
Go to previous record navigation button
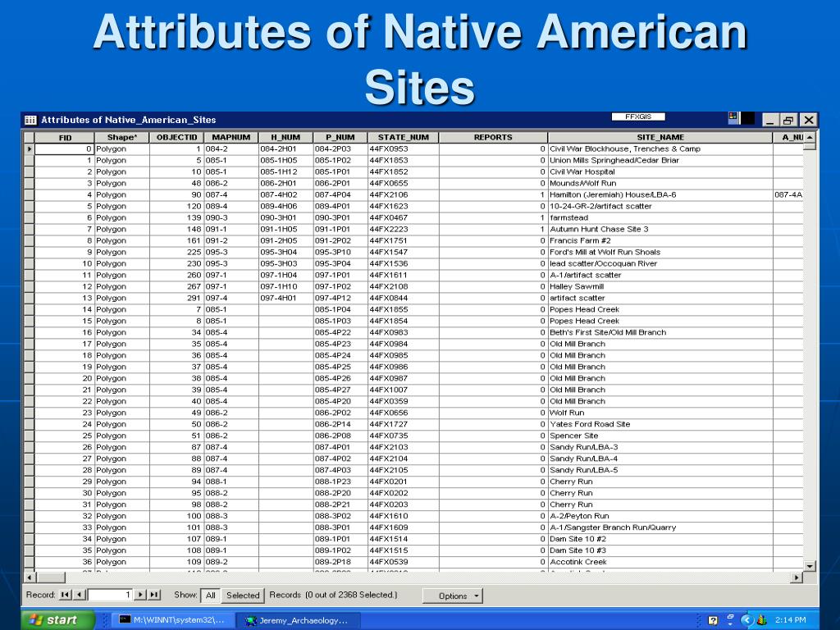click(80, 595)
